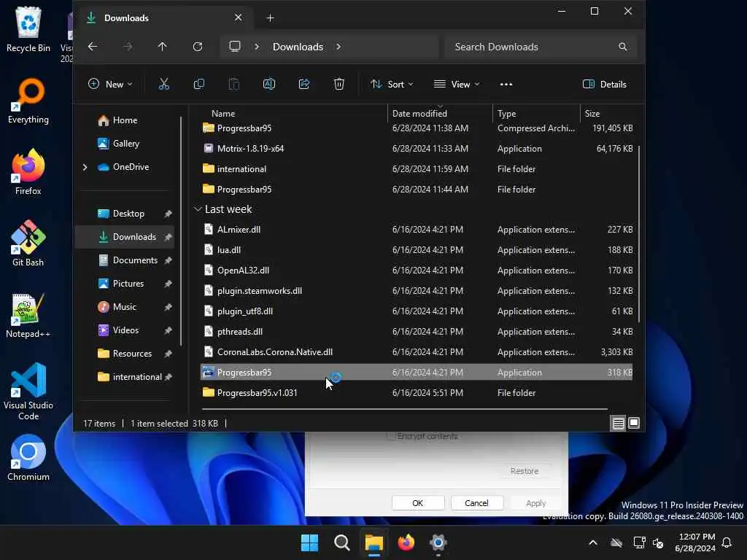Click the file list horizontal scrollbar

pos(404,408)
